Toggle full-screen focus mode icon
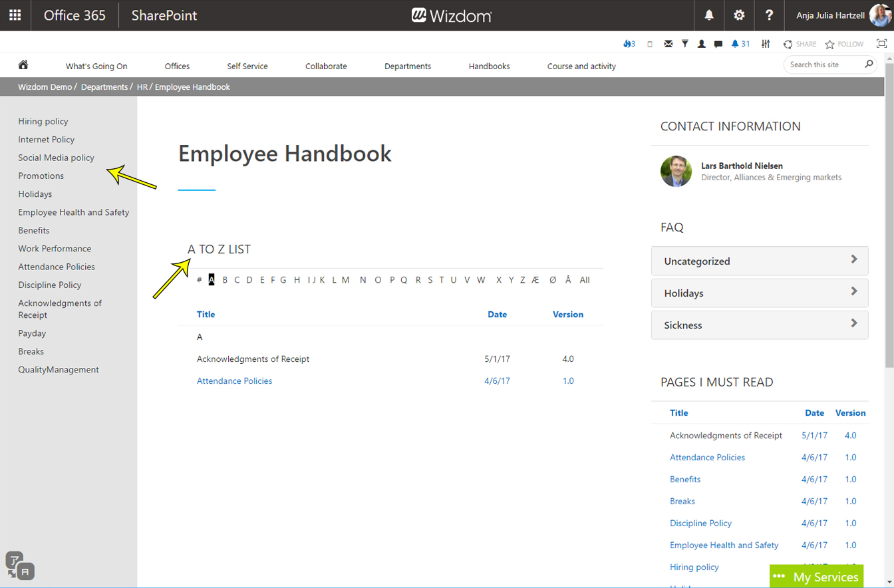894x588 pixels. click(x=881, y=44)
